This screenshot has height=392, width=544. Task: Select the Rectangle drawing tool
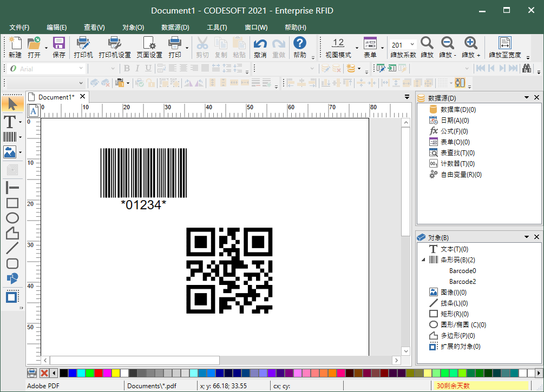[x=12, y=203]
